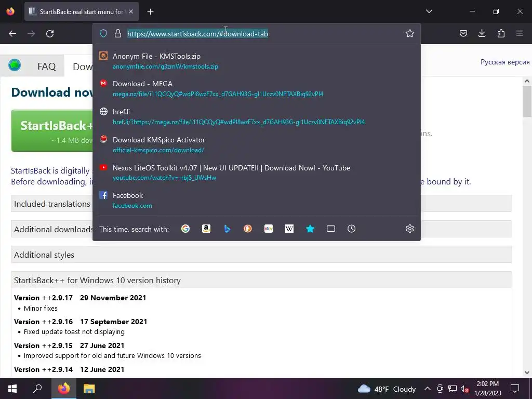
Task: Open the Extensions puzzle icon
Action: (x=501, y=33)
